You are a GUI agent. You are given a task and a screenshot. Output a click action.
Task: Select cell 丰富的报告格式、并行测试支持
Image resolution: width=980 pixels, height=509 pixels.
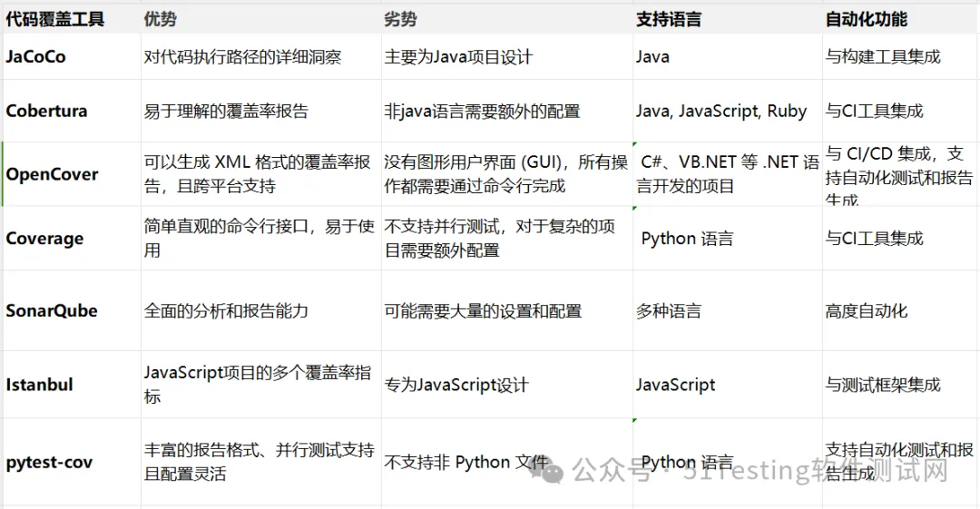[x=261, y=462]
